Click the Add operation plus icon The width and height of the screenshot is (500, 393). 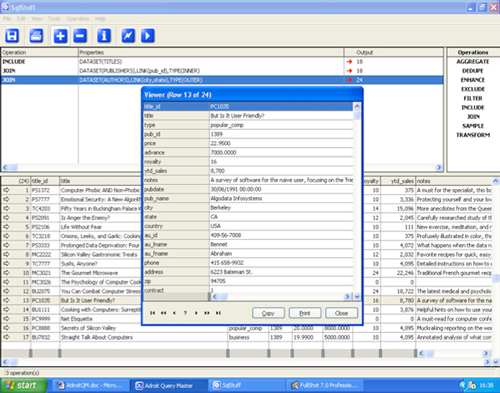tap(60, 36)
